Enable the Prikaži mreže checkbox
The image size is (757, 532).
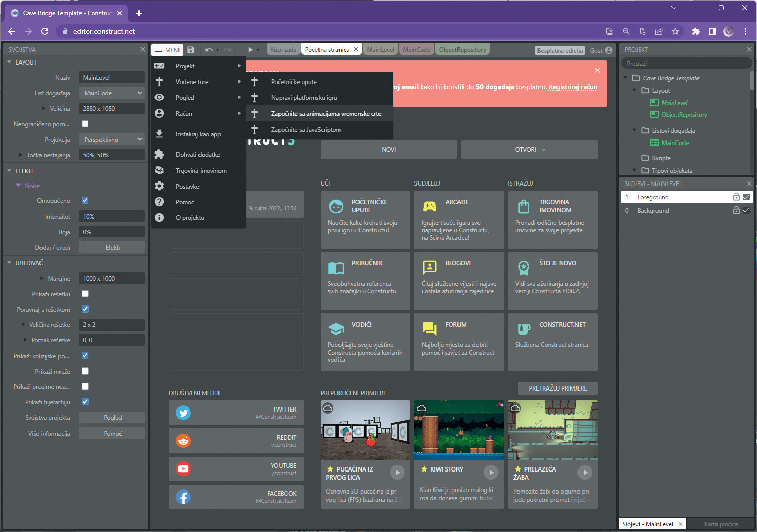[85, 371]
